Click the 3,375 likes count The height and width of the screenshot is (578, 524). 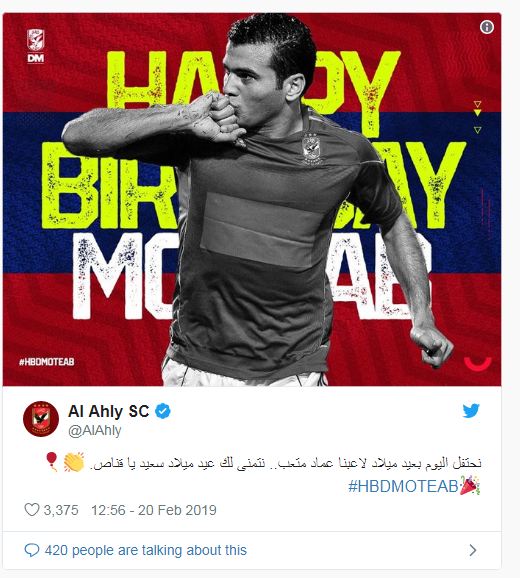click(x=61, y=510)
